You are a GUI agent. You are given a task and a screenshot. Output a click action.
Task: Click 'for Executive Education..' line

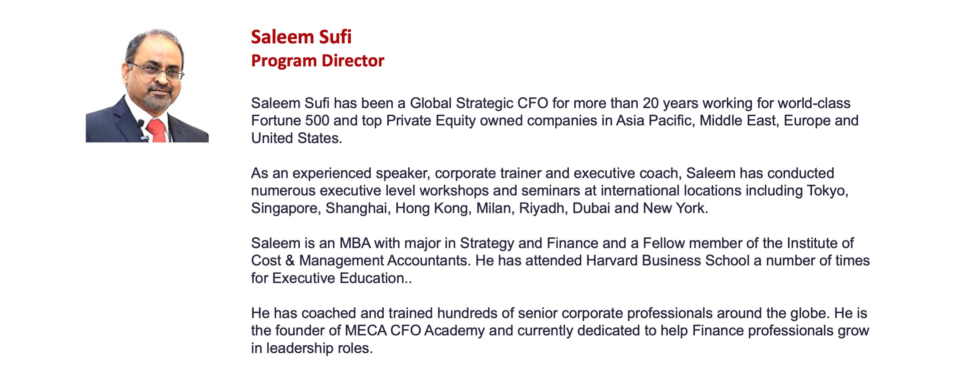[x=331, y=278]
